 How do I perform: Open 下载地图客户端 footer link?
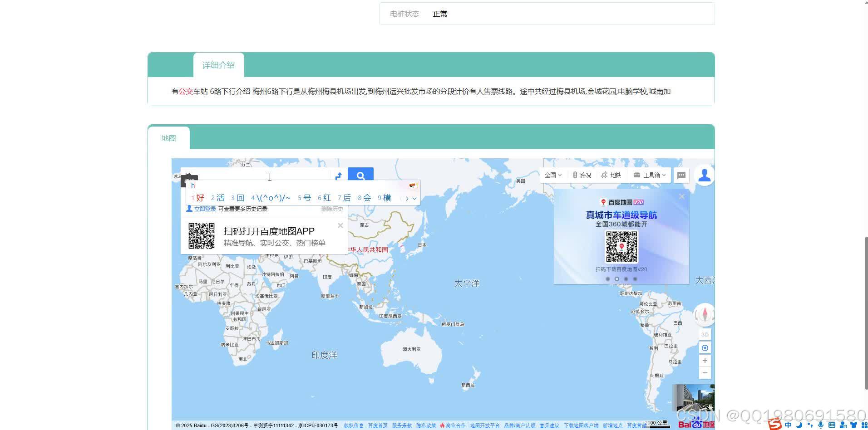(x=581, y=425)
